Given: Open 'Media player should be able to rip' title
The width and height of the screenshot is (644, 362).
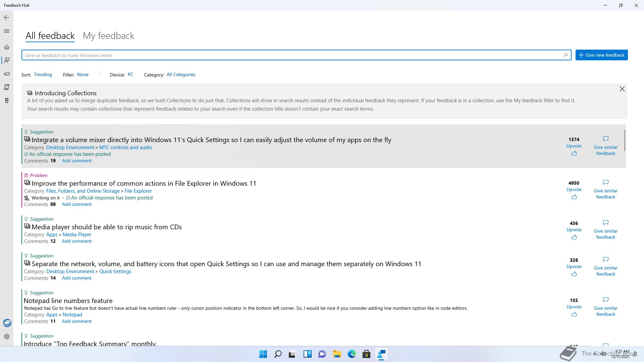Looking at the screenshot, I should click(x=106, y=227).
